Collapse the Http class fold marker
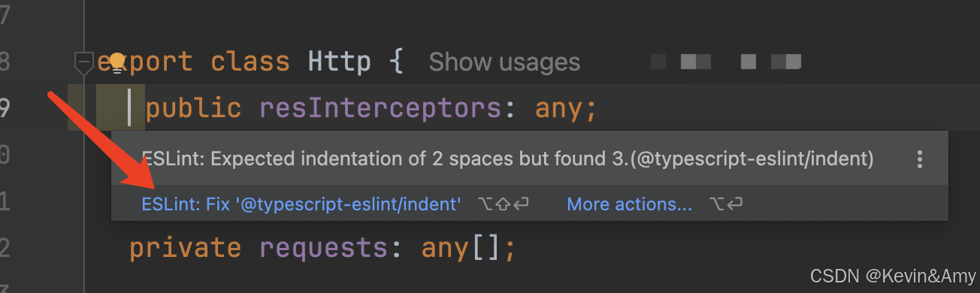Screen dimensions: 980x293 click(x=83, y=63)
